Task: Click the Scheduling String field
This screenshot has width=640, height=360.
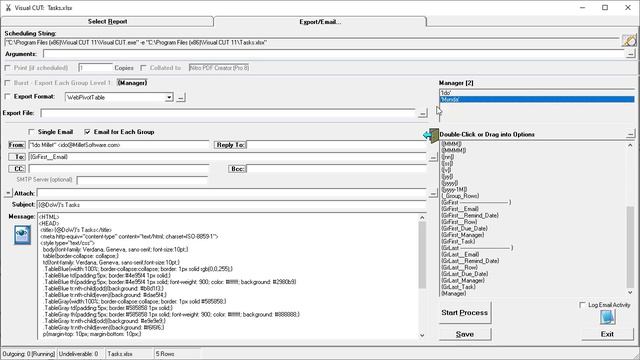Action: coord(312,42)
